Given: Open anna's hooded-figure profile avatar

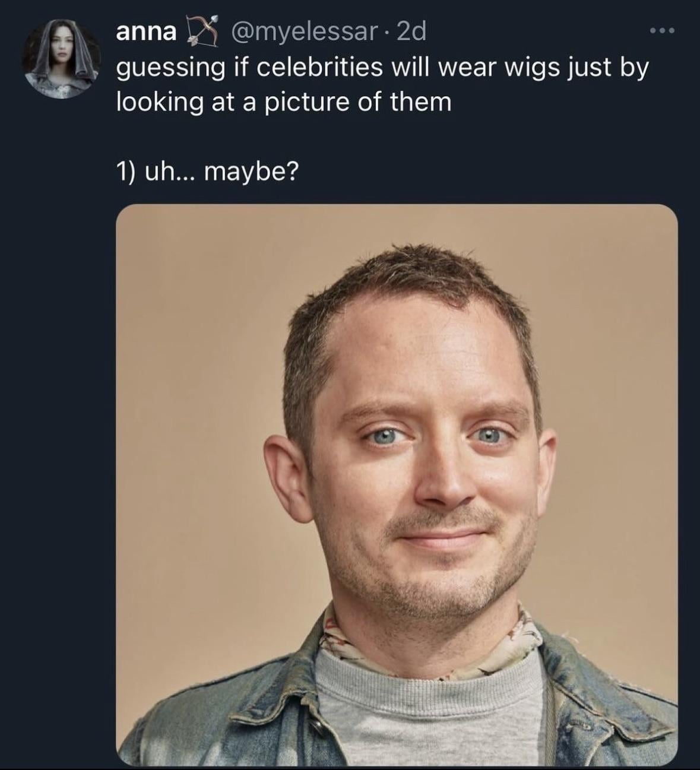Looking at the screenshot, I should pos(61,58).
